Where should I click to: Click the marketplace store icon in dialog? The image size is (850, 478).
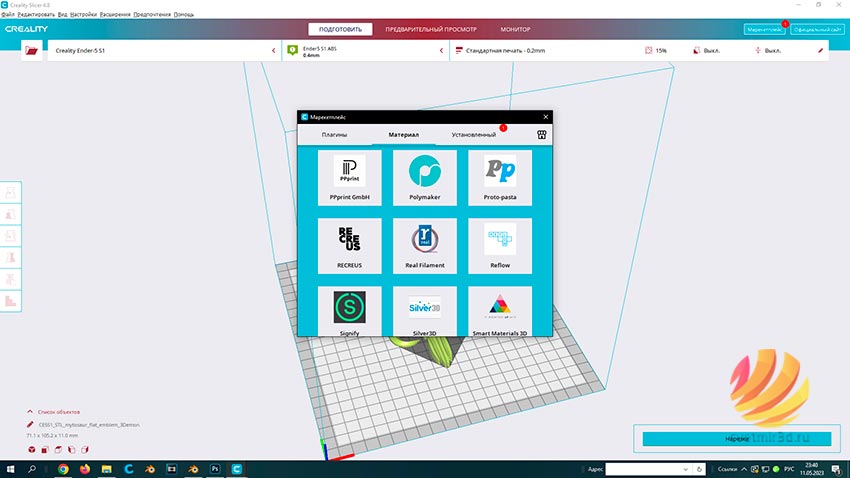(541, 134)
